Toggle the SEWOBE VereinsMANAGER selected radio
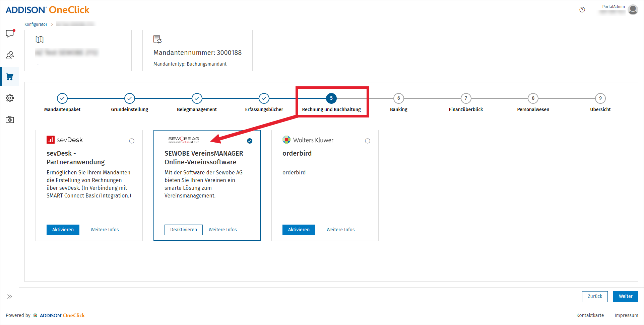This screenshot has height=325, width=644. (250, 141)
